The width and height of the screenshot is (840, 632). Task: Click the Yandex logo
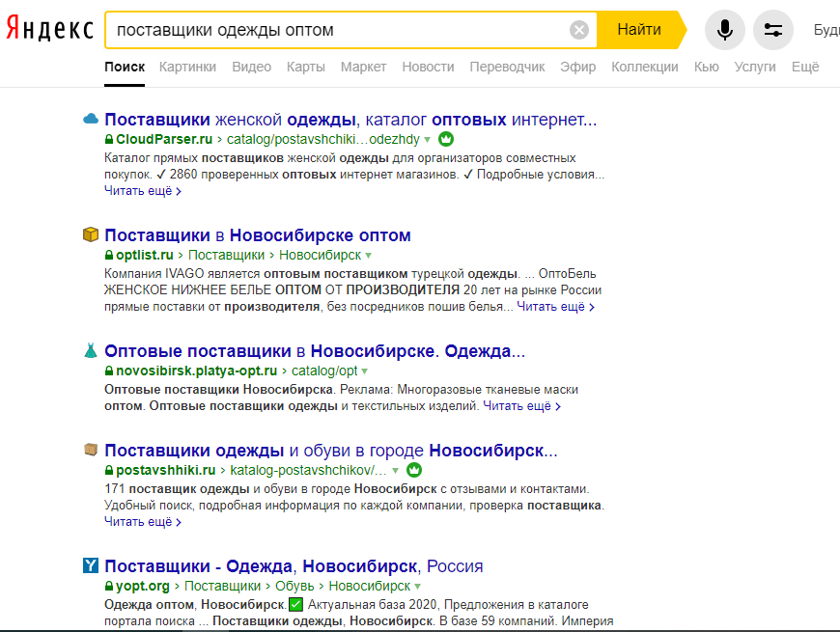click(50, 28)
